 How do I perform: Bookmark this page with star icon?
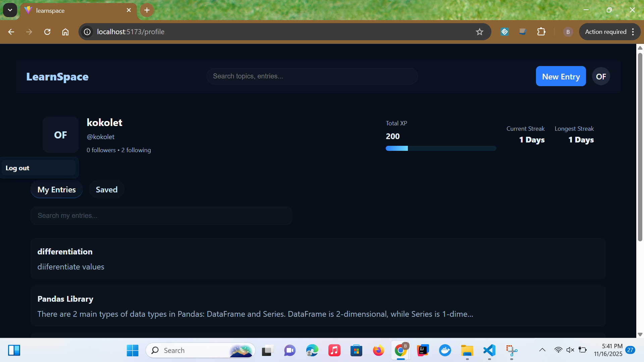coord(479,32)
